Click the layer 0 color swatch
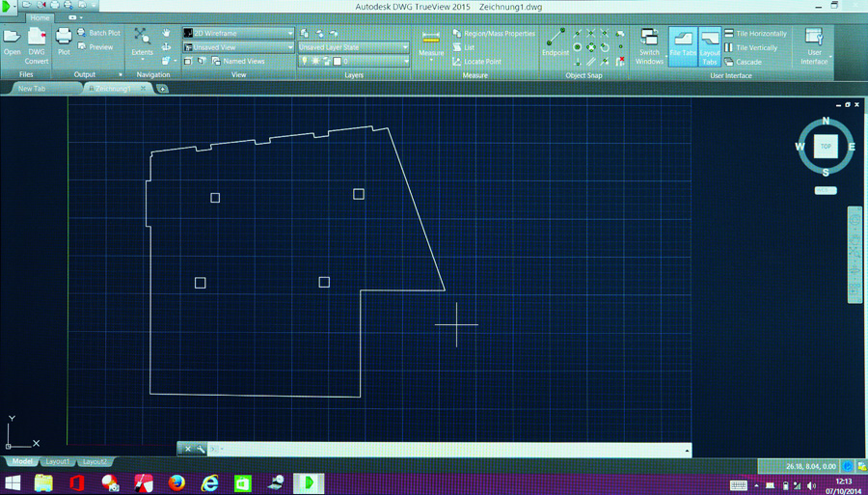868x495 pixels. point(338,61)
